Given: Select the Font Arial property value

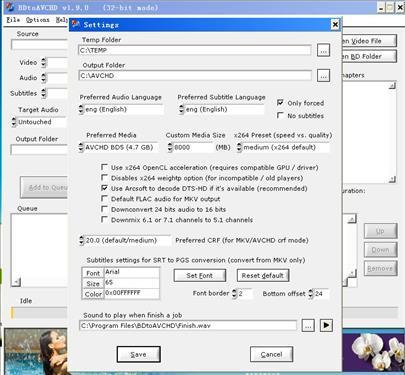Looking at the screenshot, I should coord(132,272).
